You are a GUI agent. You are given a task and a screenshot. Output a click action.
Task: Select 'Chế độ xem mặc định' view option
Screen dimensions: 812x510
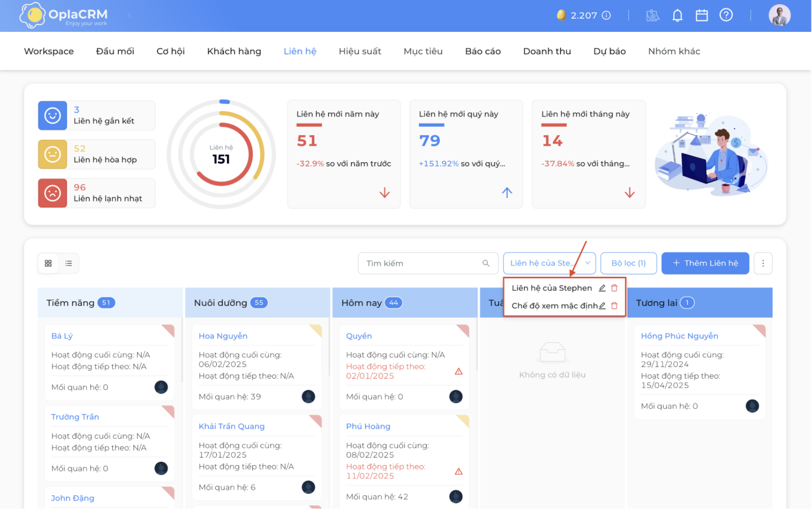pyautogui.click(x=554, y=305)
